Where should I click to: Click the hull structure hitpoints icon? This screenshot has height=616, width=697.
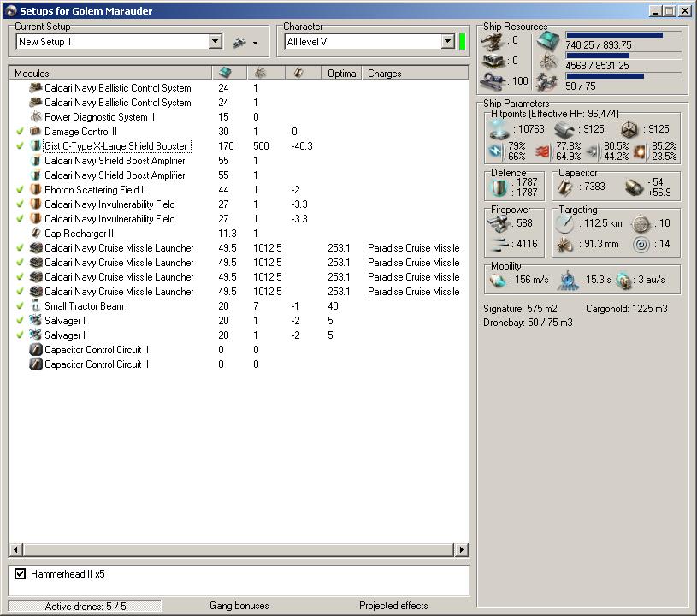pyautogui.click(x=629, y=130)
